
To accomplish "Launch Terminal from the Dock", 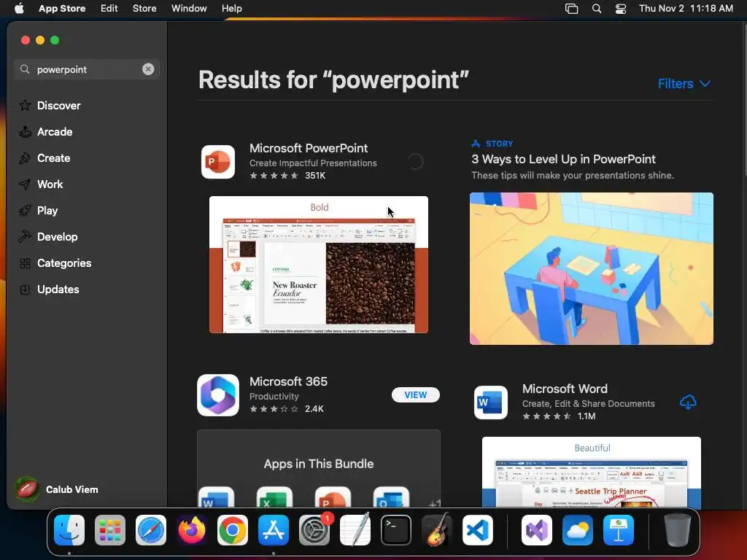I will pos(396,530).
